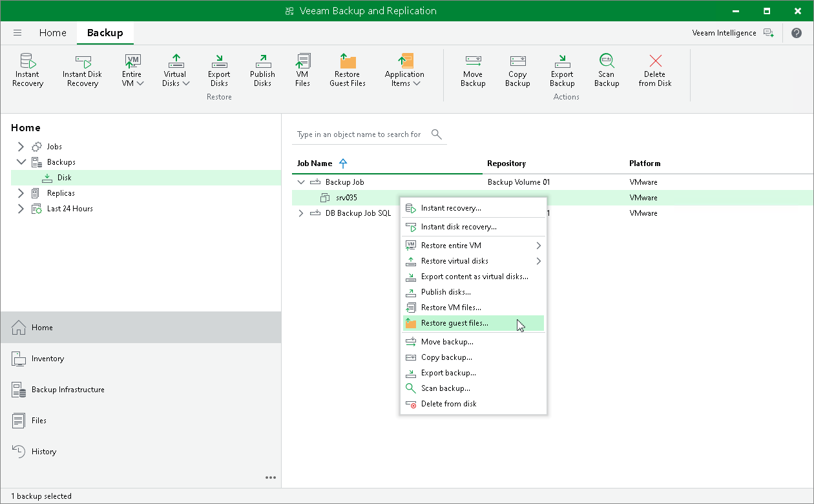The image size is (814, 504).
Task: Choose Restore guest files in context menu
Action: tap(454, 323)
